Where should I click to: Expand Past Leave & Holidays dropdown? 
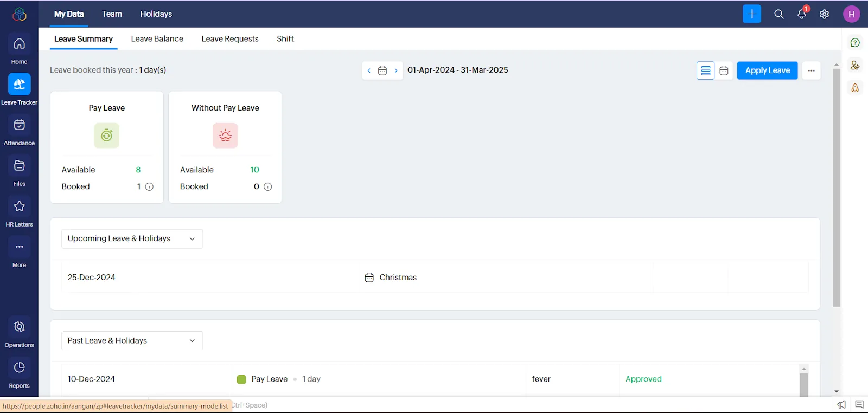(x=132, y=340)
